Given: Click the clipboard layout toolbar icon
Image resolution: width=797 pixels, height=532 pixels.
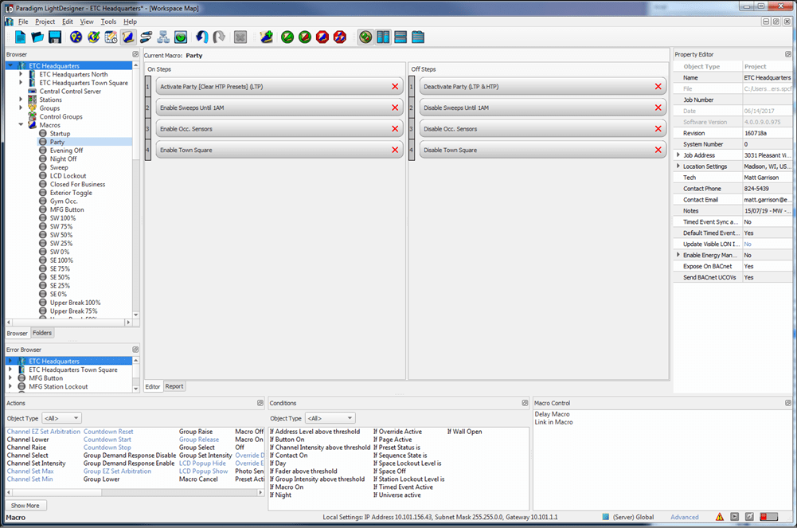Looking at the screenshot, I should [418, 37].
